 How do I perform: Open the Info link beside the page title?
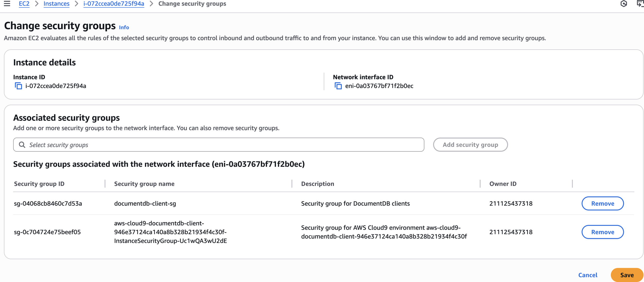(x=124, y=28)
